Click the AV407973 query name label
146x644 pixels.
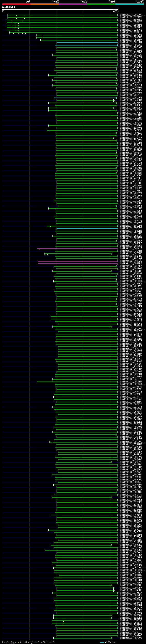8,7
